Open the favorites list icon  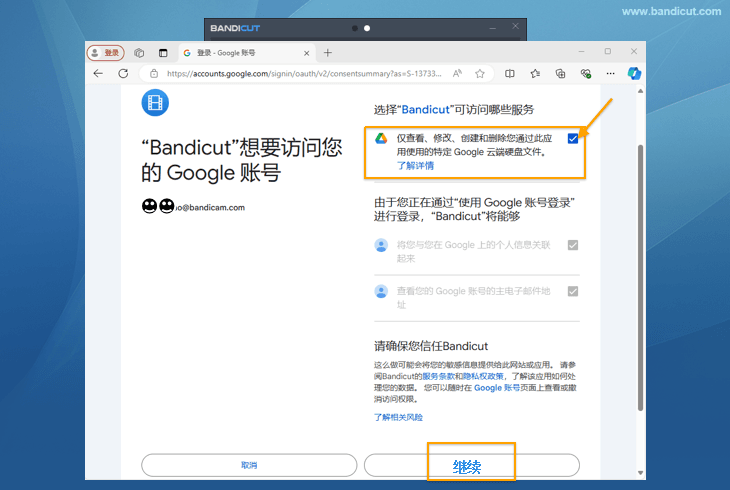pos(535,73)
